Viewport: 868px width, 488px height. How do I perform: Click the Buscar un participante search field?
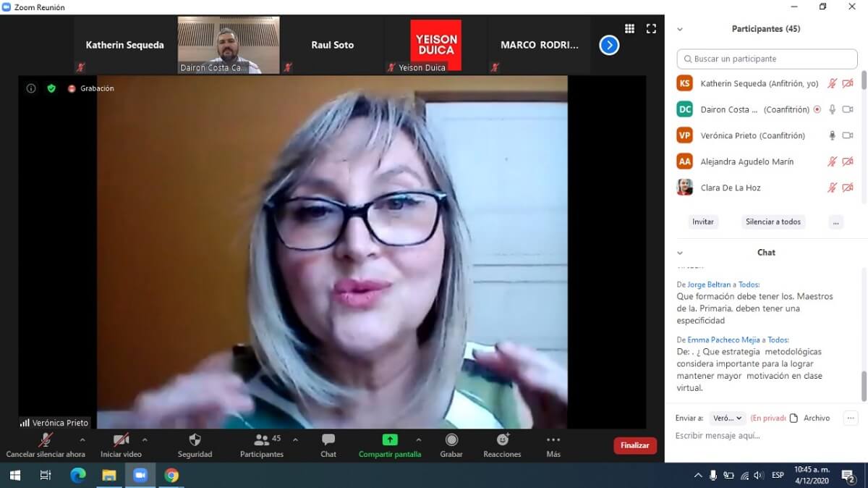(x=767, y=59)
